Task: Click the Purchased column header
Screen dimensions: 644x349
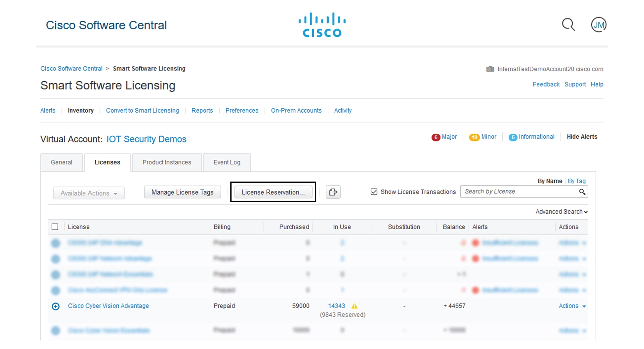Action: [x=294, y=227]
